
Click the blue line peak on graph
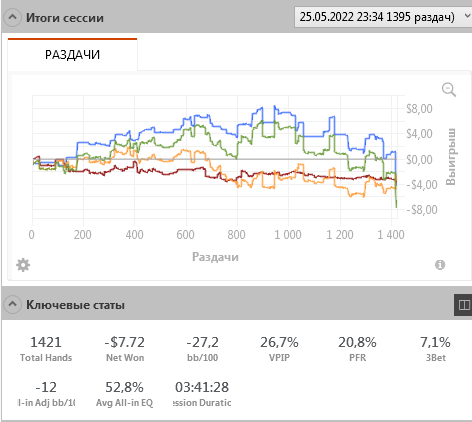click(275, 106)
